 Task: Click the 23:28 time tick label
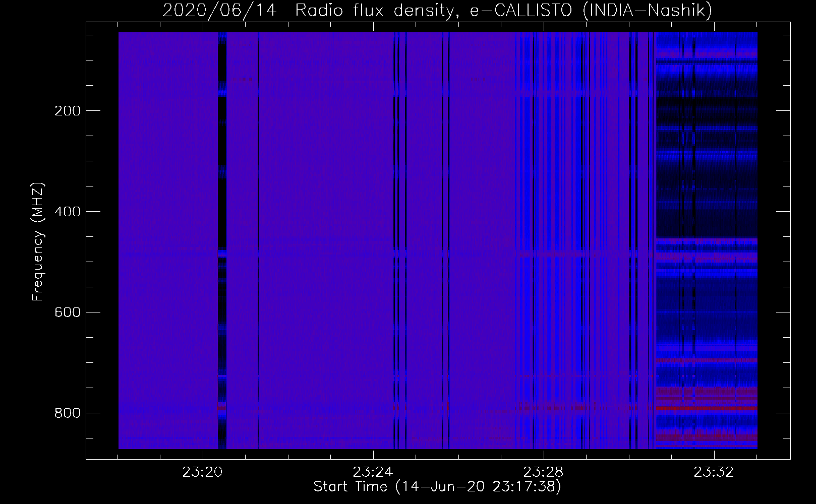(x=543, y=472)
